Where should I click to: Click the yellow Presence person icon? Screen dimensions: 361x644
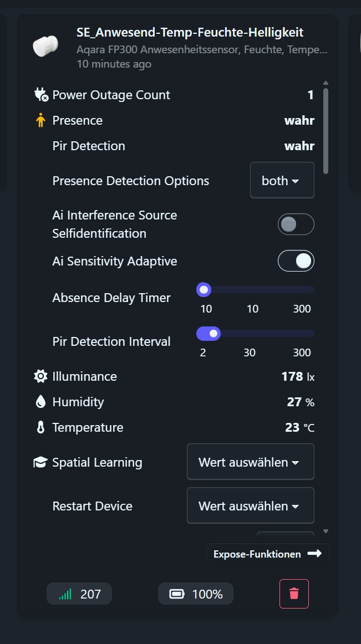[x=40, y=121]
